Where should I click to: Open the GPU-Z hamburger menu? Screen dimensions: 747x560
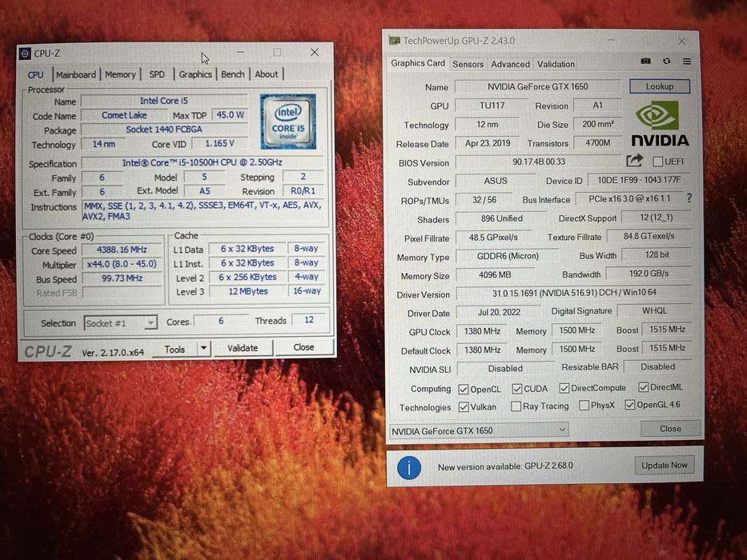[687, 61]
